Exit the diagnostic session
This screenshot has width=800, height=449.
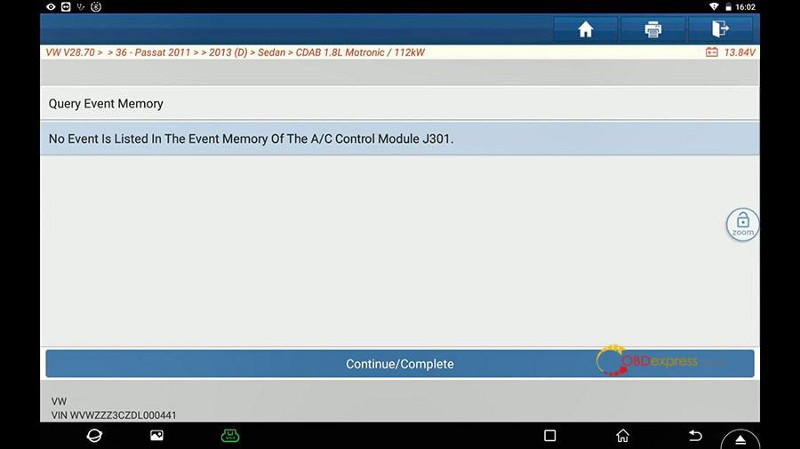click(720, 29)
